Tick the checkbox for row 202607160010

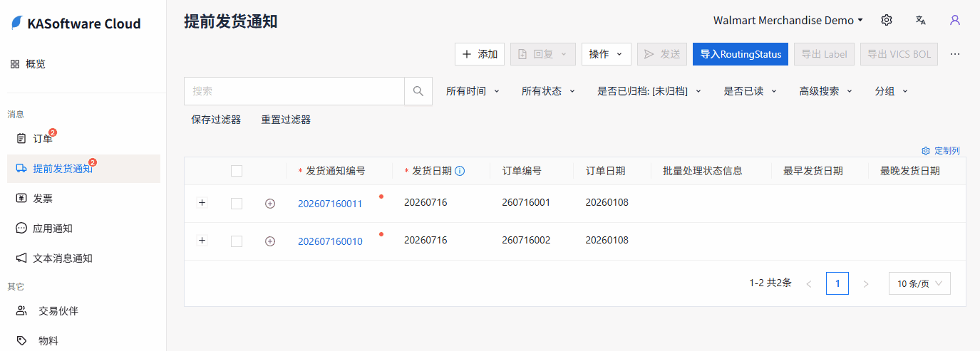[237, 241]
